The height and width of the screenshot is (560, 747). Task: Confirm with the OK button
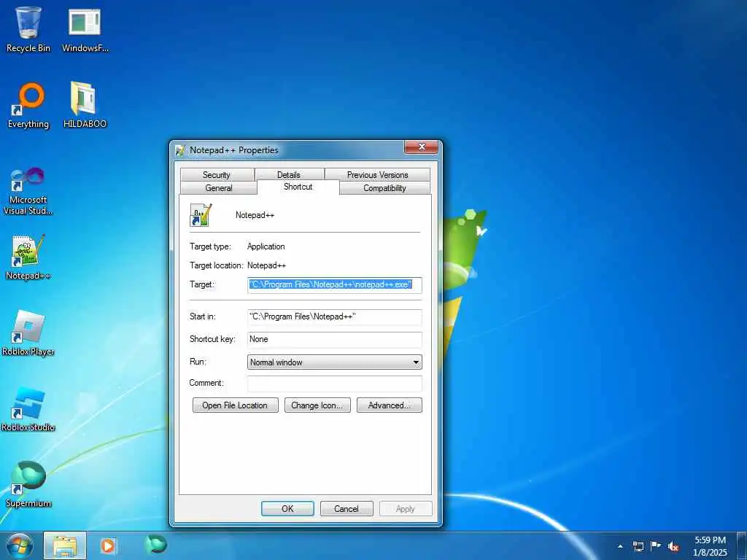click(287, 508)
